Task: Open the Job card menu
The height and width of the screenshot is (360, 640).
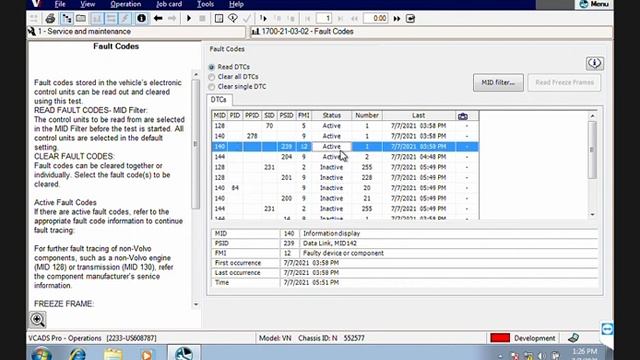Action: [x=169, y=4]
